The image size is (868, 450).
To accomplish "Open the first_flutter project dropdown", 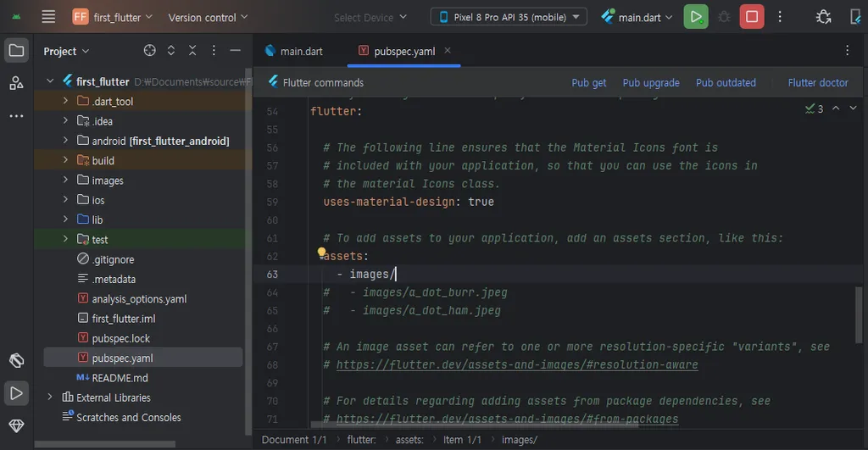I will tap(113, 17).
